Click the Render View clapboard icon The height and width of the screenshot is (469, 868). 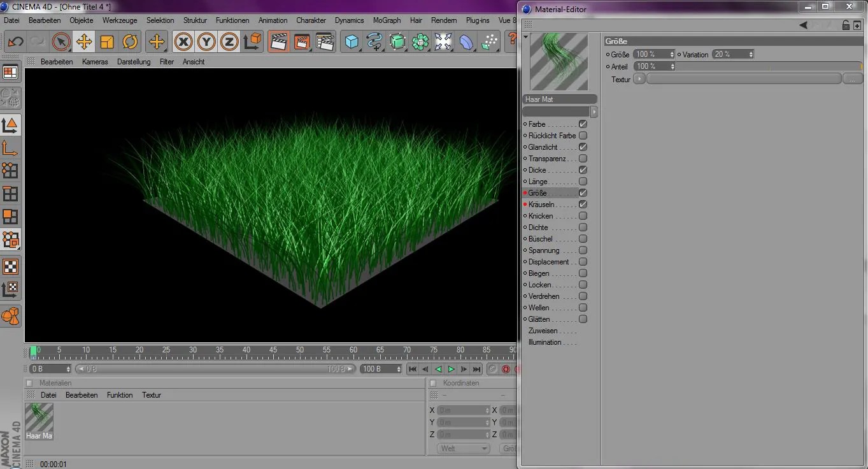pos(278,41)
